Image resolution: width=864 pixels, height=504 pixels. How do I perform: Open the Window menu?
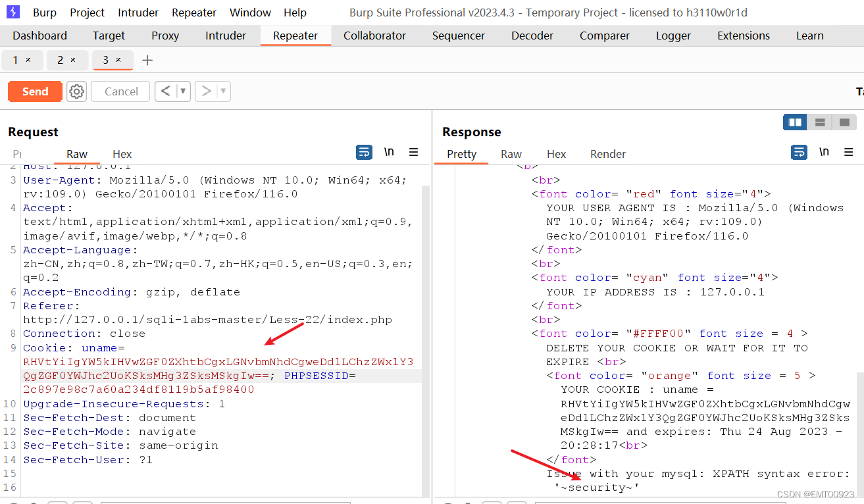250,13
